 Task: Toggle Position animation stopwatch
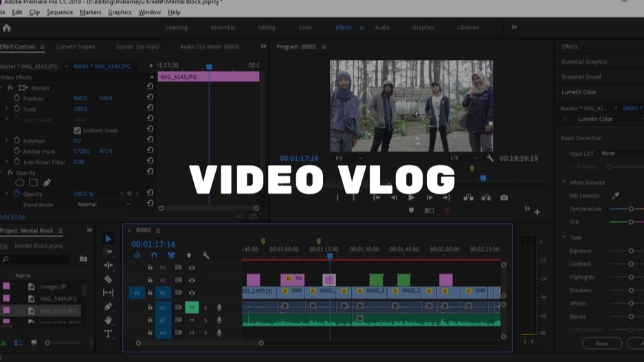coord(17,98)
